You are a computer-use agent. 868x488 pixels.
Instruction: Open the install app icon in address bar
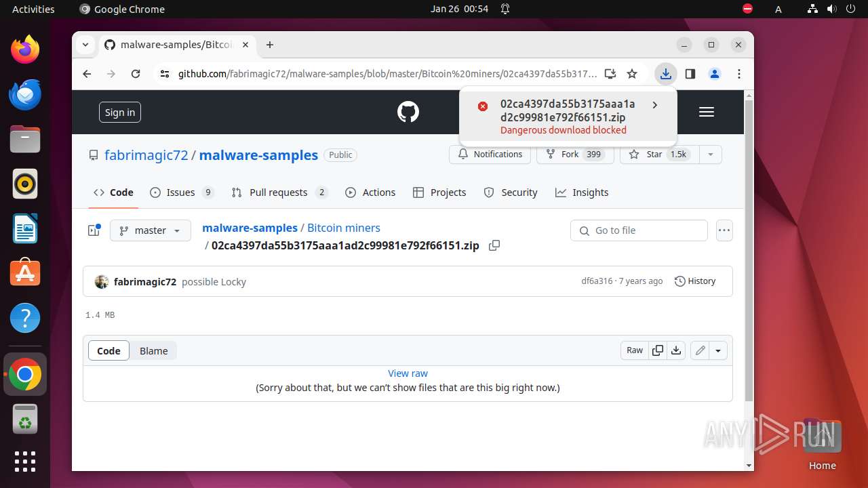(x=610, y=74)
